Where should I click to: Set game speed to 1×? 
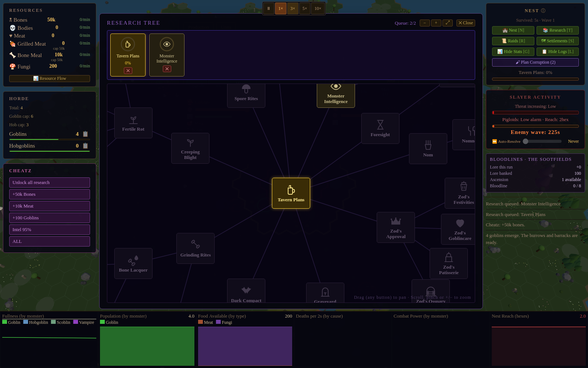click(x=281, y=8)
